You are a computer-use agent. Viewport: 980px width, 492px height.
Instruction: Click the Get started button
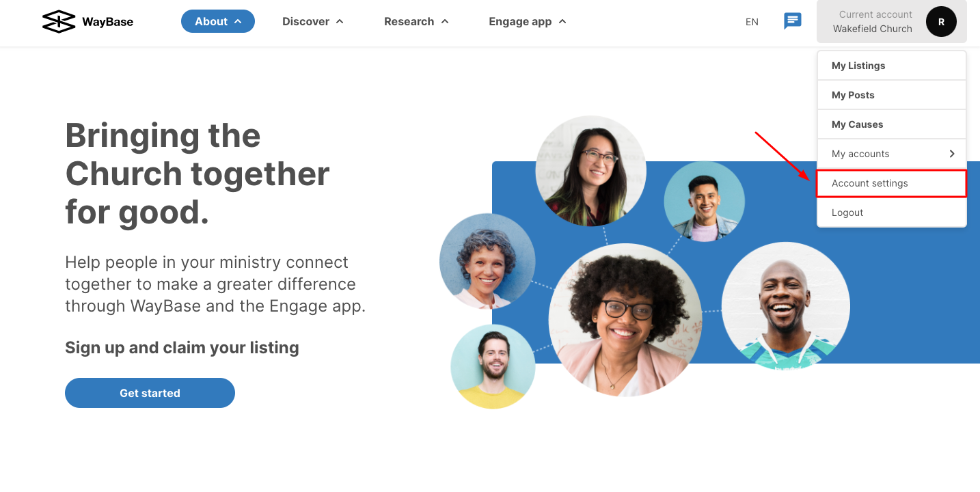[150, 393]
